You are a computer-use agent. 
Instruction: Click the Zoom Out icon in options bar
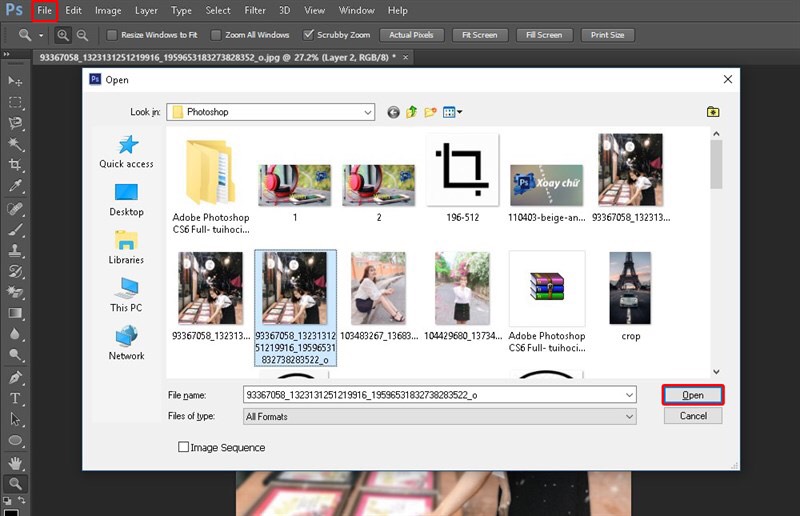click(82, 35)
